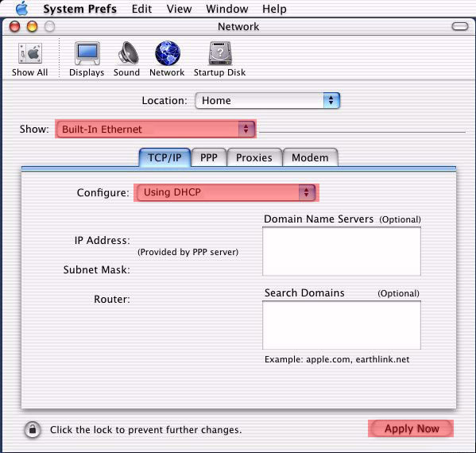476x453 pixels.
Task: Click the lock icon to prevent changes
Action: point(33,429)
